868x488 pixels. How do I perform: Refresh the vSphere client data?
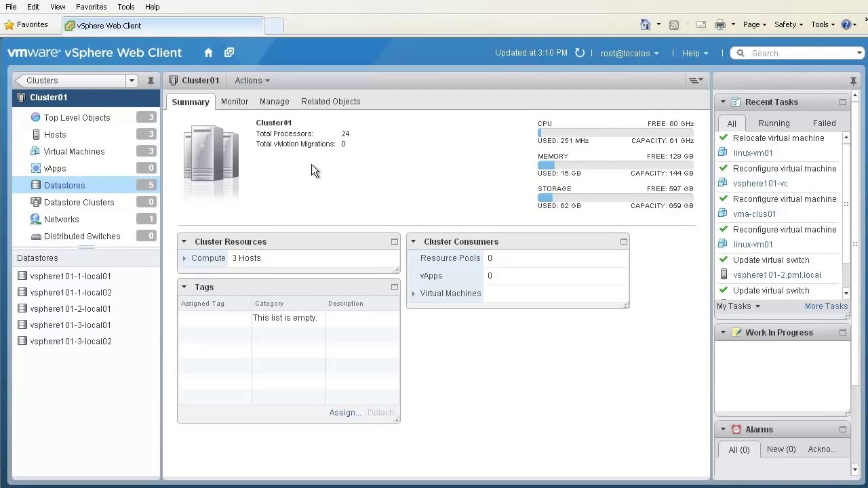(580, 53)
